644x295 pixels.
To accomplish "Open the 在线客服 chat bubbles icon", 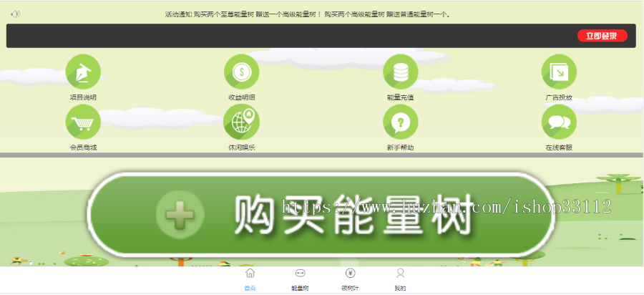I will tap(559, 122).
